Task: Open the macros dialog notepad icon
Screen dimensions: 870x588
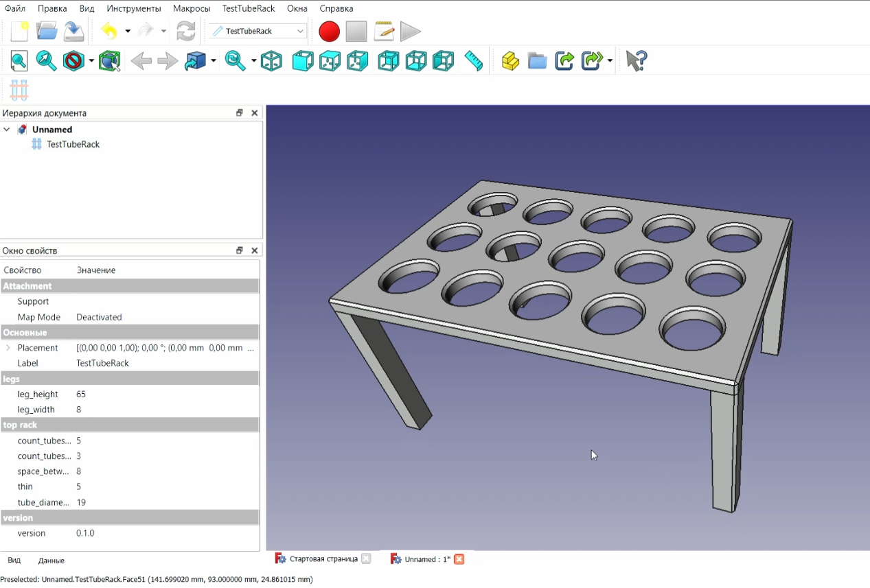Action: (384, 31)
